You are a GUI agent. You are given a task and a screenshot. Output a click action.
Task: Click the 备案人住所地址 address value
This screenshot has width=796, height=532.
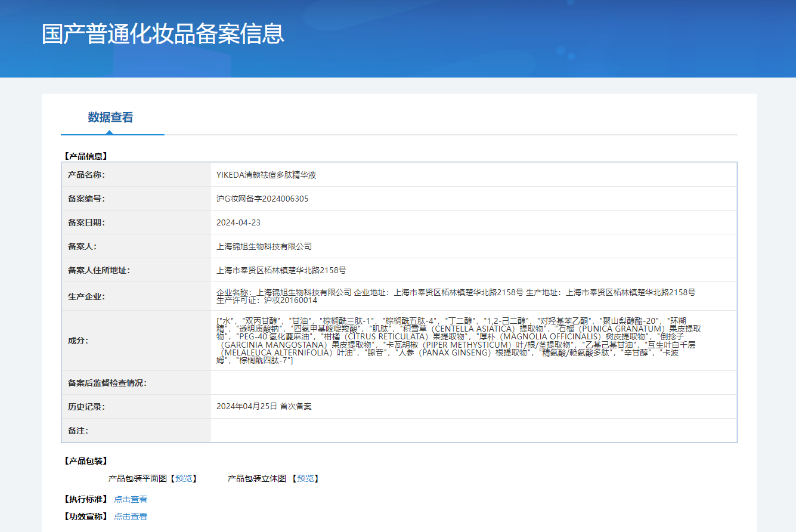[281, 270]
